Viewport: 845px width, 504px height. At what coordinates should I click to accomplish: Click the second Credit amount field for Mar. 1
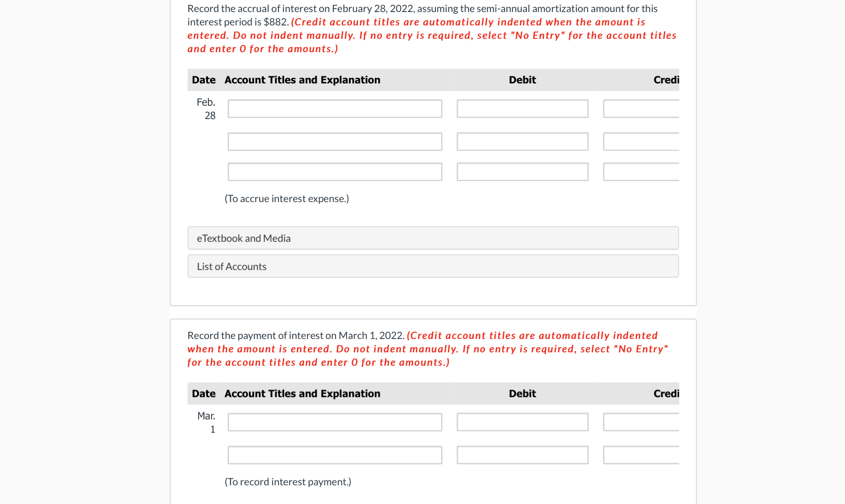(640, 454)
